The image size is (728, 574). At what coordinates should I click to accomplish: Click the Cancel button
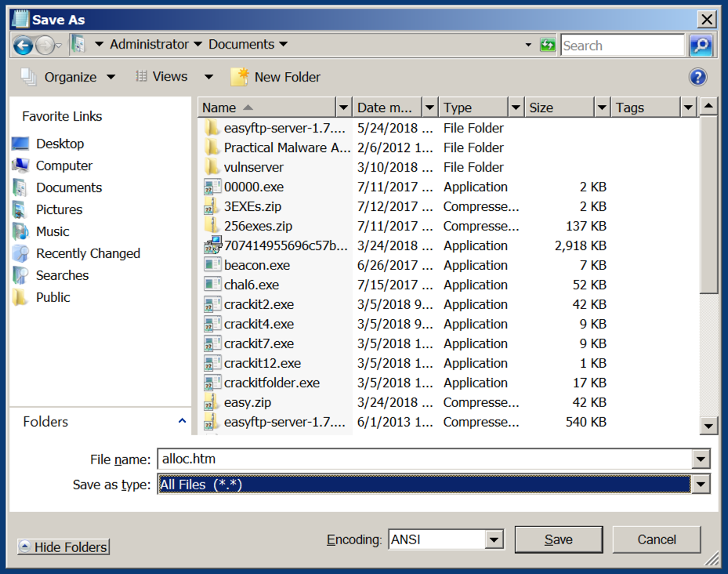[656, 539]
